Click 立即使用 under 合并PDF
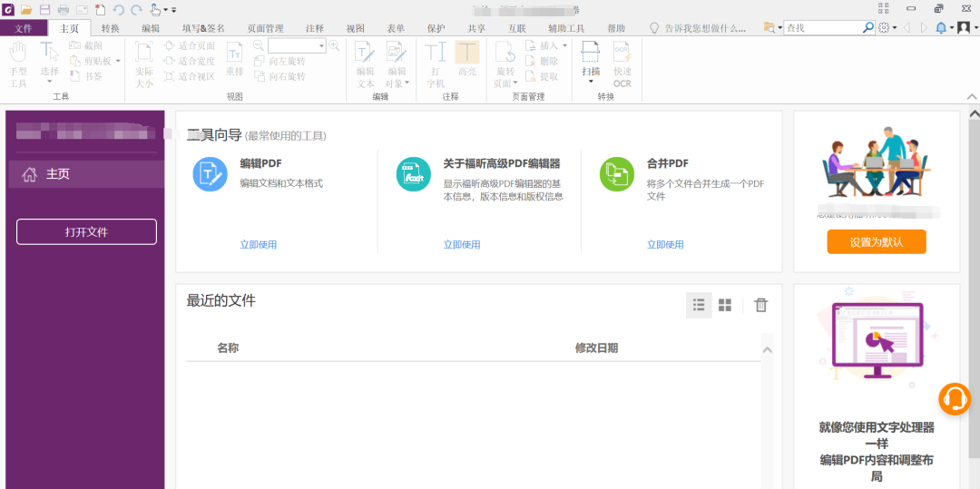 665,245
